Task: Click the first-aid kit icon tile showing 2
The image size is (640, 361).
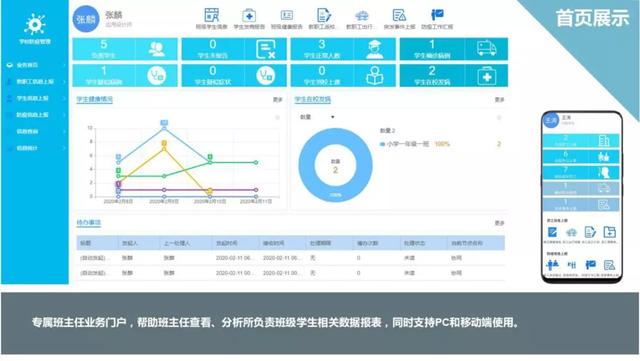Action: [x=486, y=76]
